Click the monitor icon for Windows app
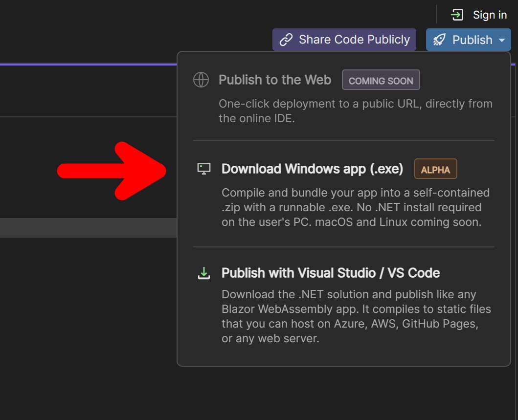Screen dimensions: 518x420 (204, 169)
